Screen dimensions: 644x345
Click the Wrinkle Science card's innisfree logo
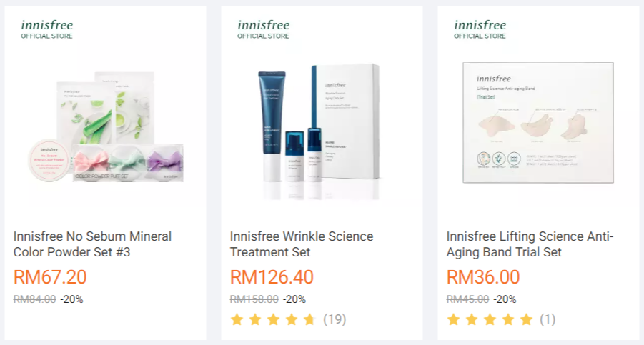coord(263,29)
